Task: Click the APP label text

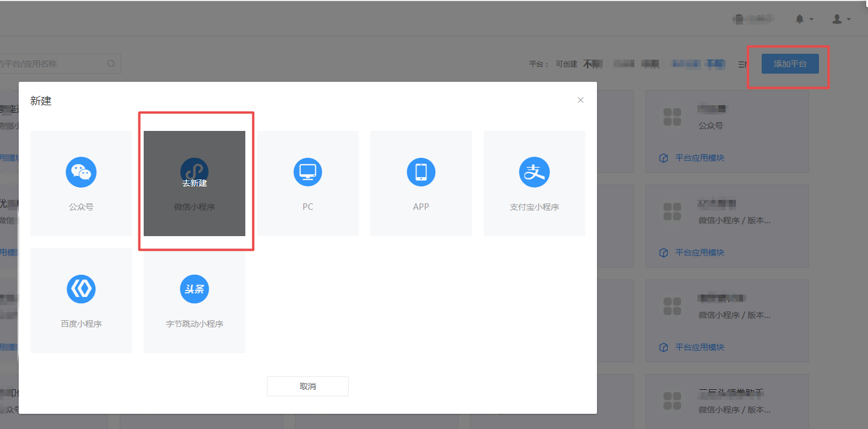Action: (421, 207)
